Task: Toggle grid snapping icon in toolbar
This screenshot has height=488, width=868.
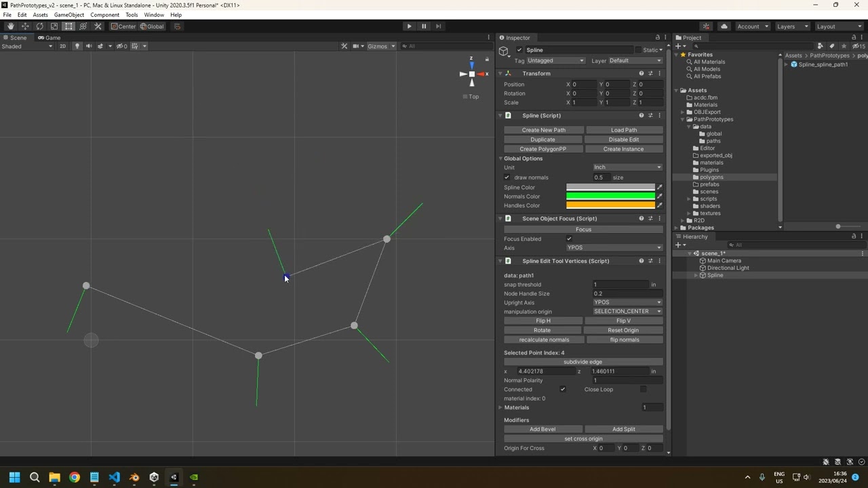Action: pos(177,26)
